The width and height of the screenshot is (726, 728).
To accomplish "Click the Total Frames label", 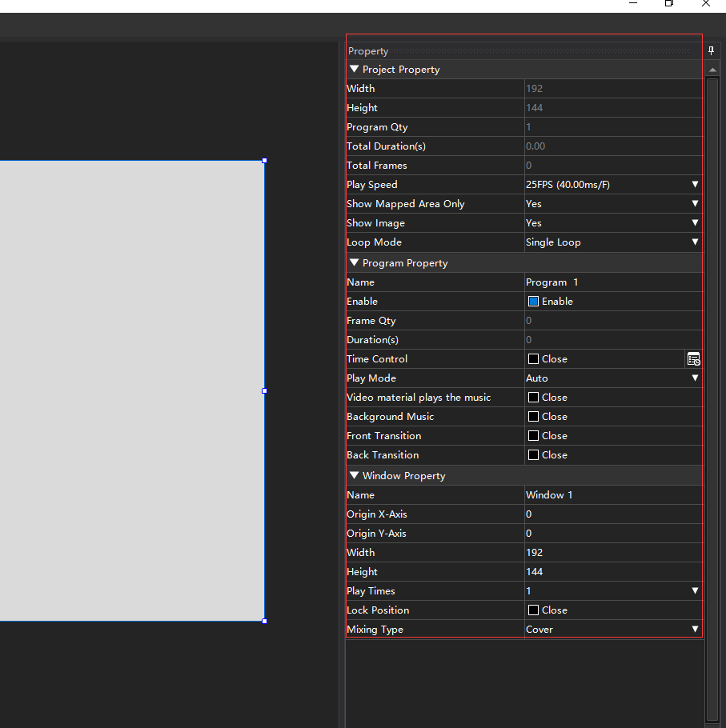I will [377, 166].
